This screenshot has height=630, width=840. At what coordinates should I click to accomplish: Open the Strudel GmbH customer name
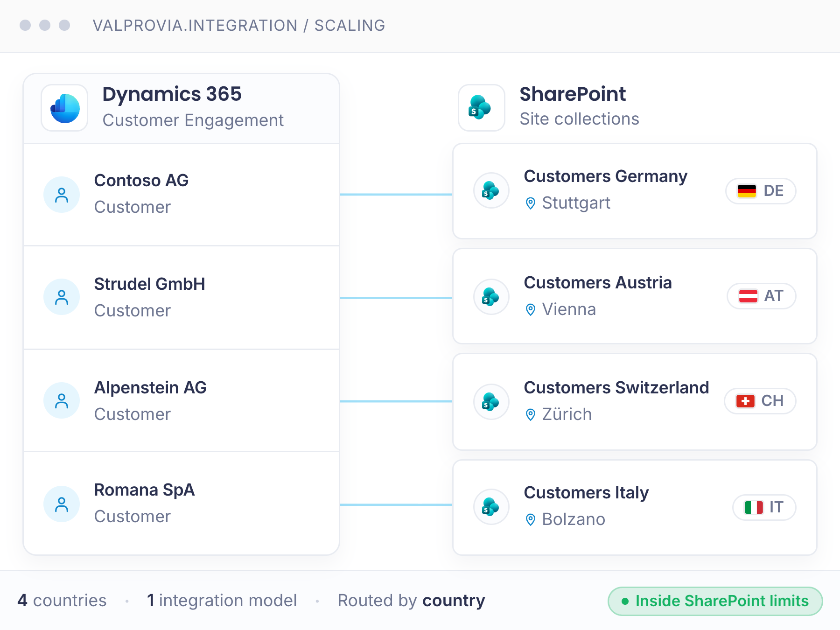coord(150,284)
